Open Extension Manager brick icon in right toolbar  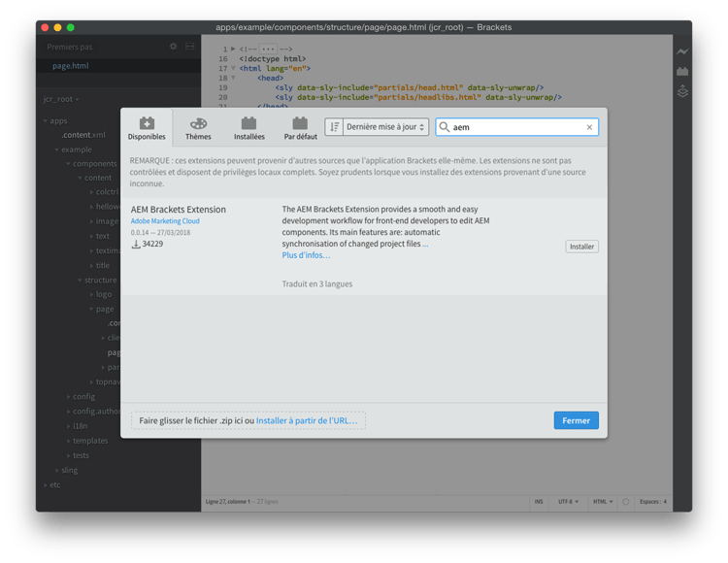(x=682, y=72)
